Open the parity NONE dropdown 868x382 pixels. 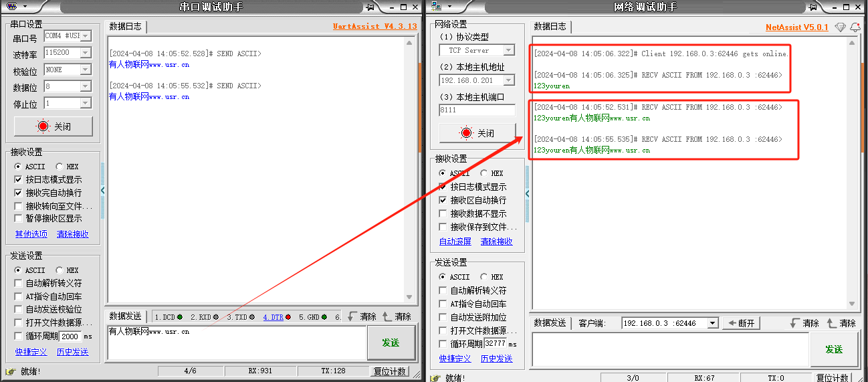86,70
